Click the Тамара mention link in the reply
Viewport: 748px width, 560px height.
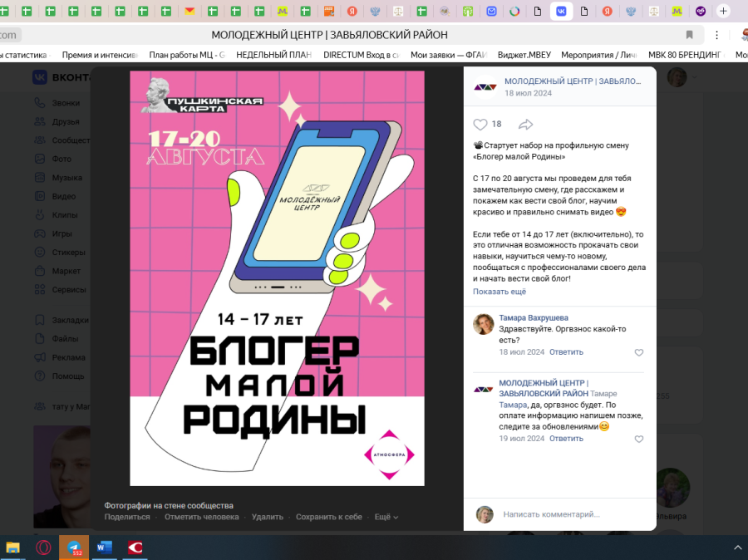click(513, 405)
